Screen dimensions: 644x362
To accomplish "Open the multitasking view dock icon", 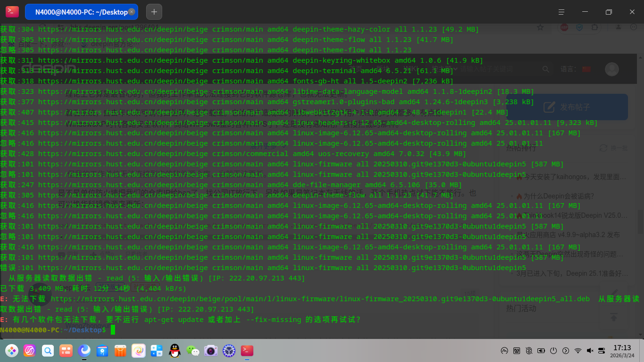I will pyautogui.click(x=66, y=351).
